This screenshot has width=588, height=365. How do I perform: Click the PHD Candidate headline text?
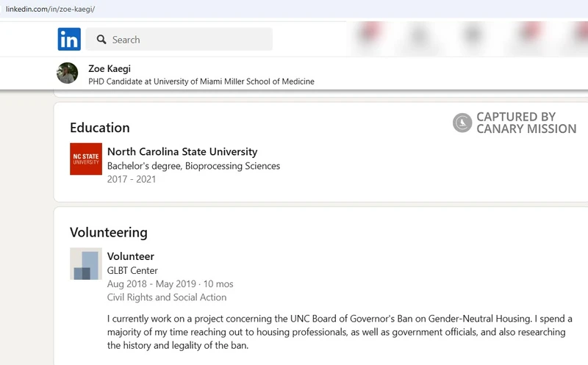coord(201,82)
